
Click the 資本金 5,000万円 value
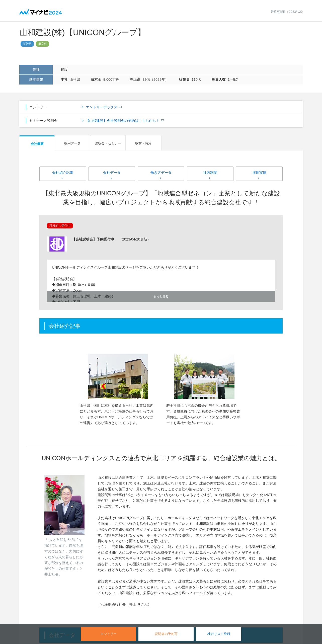[x=105, y=79]
